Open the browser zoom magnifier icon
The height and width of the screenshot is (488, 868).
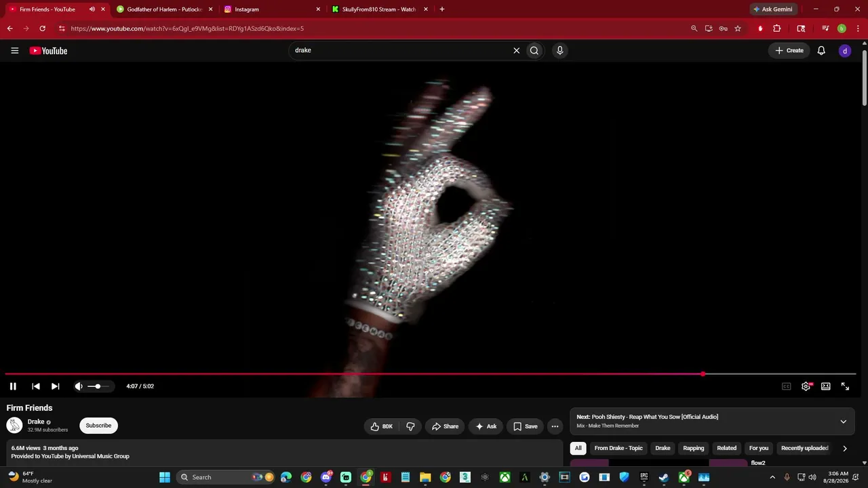(x=694, y=28)
